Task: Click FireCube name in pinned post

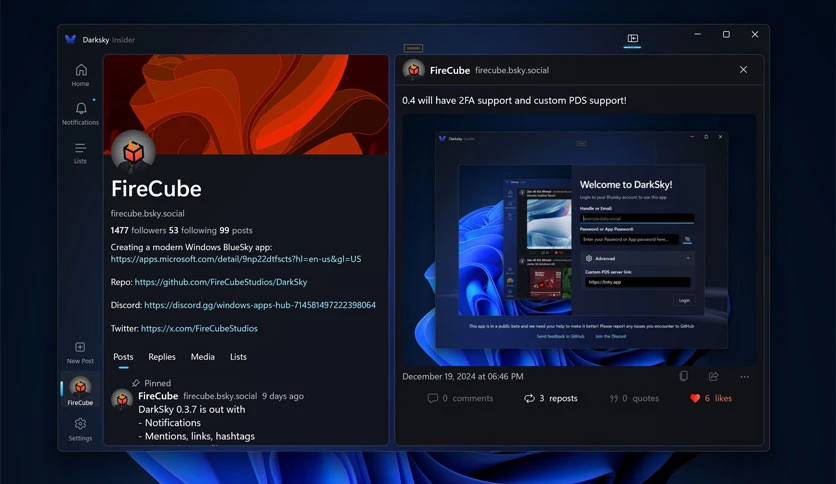Action: pyautogui.click(x=158, y=396)
